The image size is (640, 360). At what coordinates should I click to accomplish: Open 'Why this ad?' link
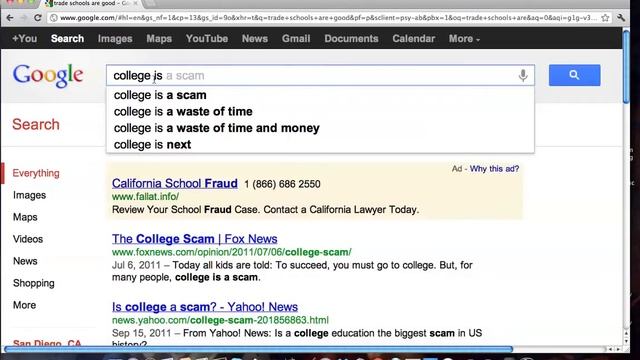(x=494, y=169)
